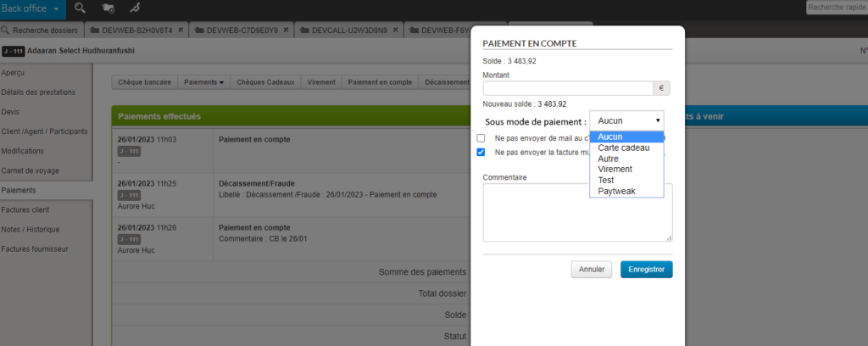Uncheck 'Ne pas envoyer la facture' checkbox
Viewport: 868px width, 346px height.
[481, 153]
